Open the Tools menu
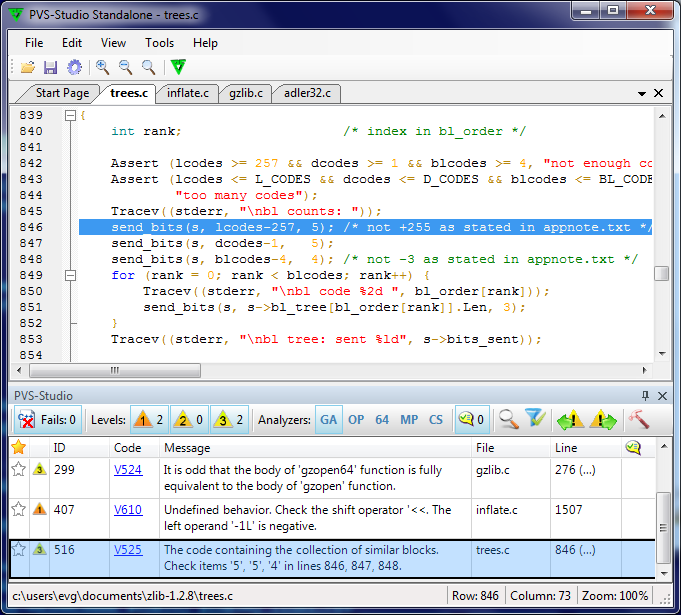 click(x=159, y=43)
